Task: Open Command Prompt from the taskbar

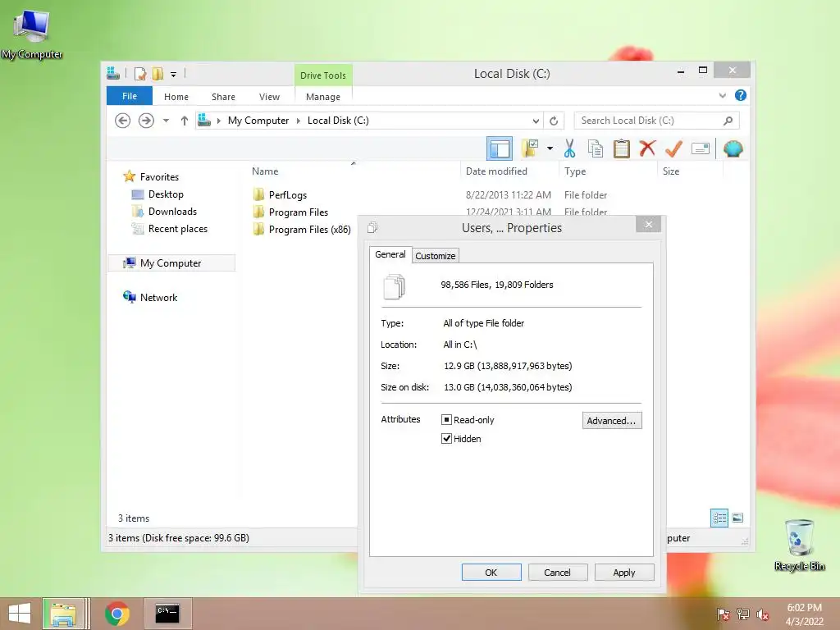Action: pyautogui.click(x=167, y=614)
